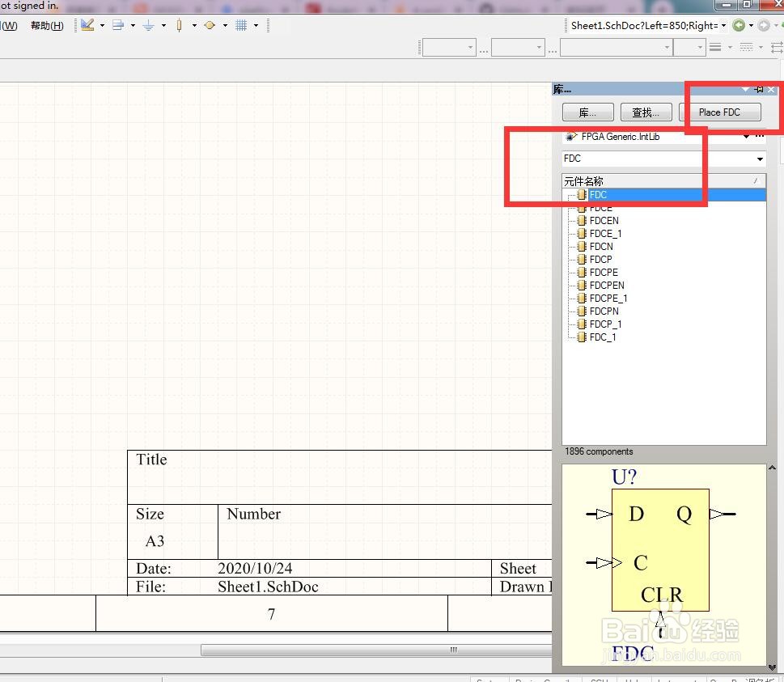Image resolution: width=784 pixels, height=682 pixels.
Task: Select the FDCE_1 component
Action: coord(605,234)
